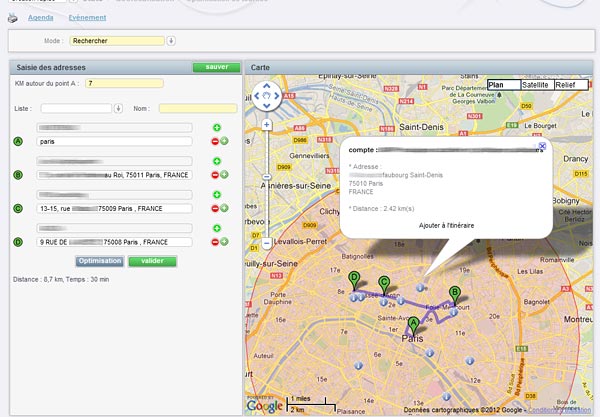This screenshot has height=417, width=600.
Task: Click the Optimisation button
Action: click(99, 261)
